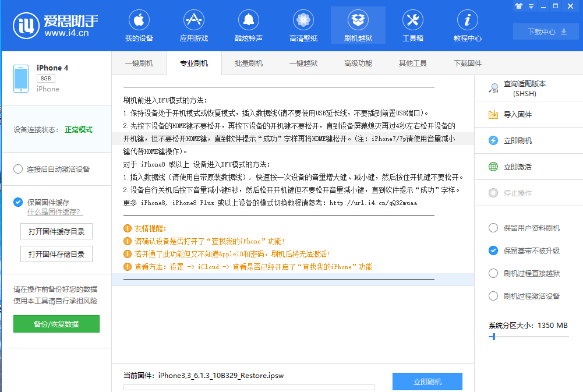Screen dimensions: 583x392
Task: Open 酷炫铃声 bell icon
Action: pos(248,20)
